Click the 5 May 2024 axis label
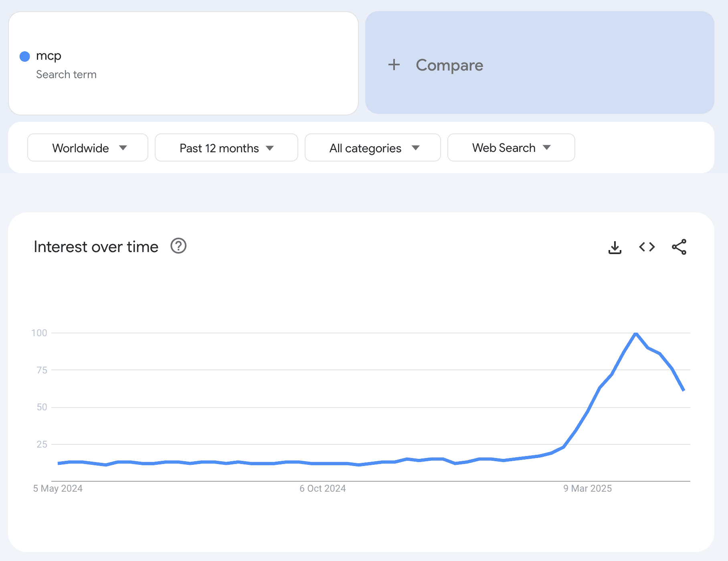Screen dimensions: 728x561 click(x=58, y=488)
